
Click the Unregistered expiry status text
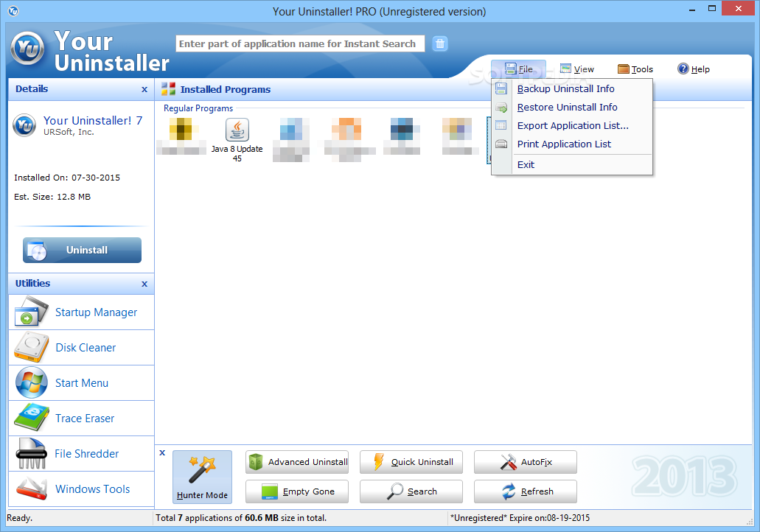pyautogui.click(x=520, y=518)
